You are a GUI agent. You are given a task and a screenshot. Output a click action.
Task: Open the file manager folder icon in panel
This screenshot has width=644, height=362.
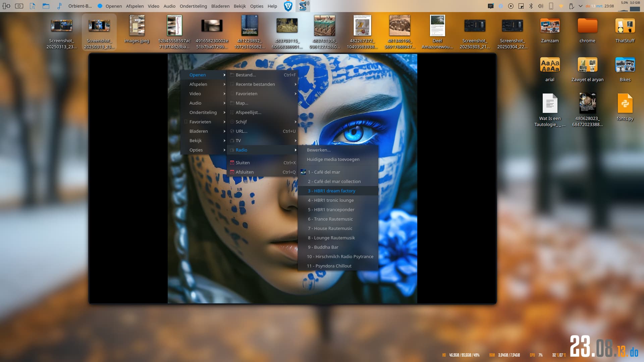click(x=46, y=6)
